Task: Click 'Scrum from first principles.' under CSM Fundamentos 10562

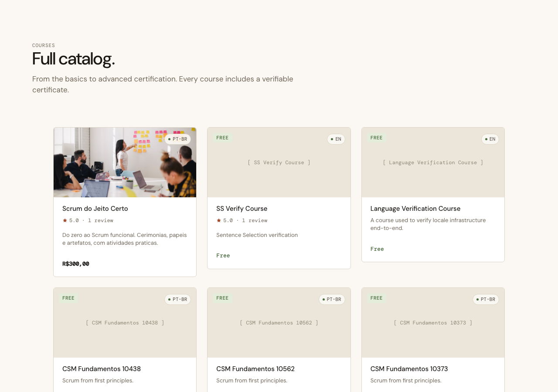Action: 252,381
